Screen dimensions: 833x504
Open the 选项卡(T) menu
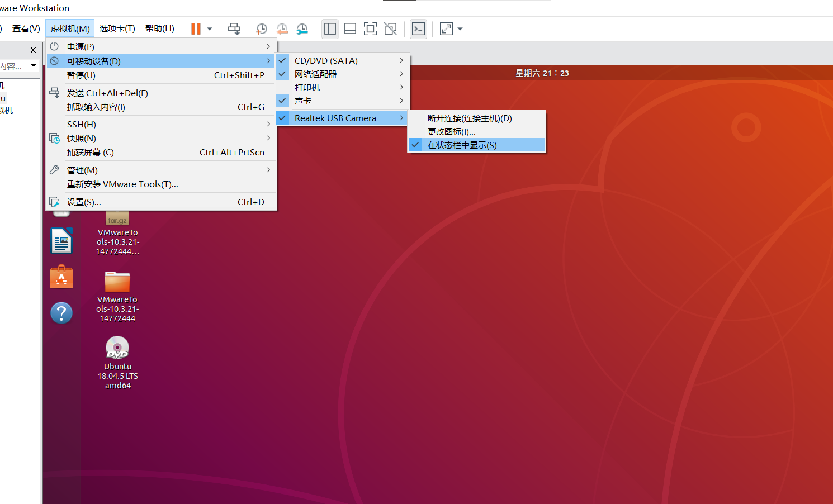tap(117, 28)
